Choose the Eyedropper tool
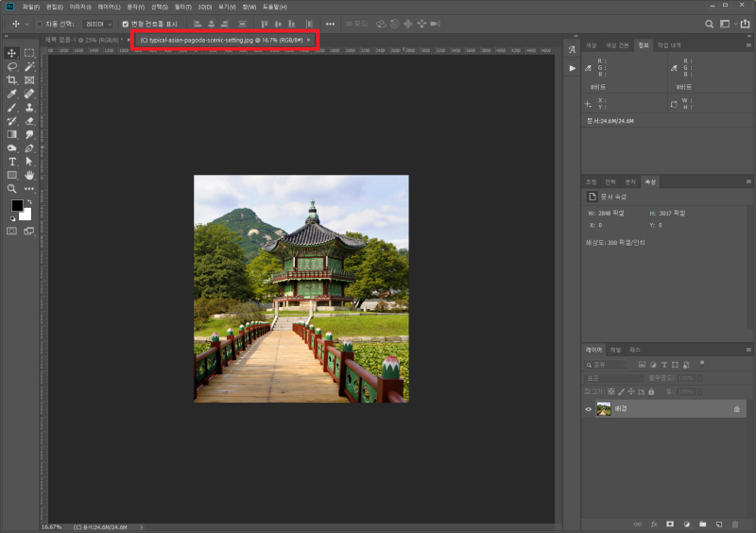The height and width of the screenshot is (533, 756). click(12, 94)
